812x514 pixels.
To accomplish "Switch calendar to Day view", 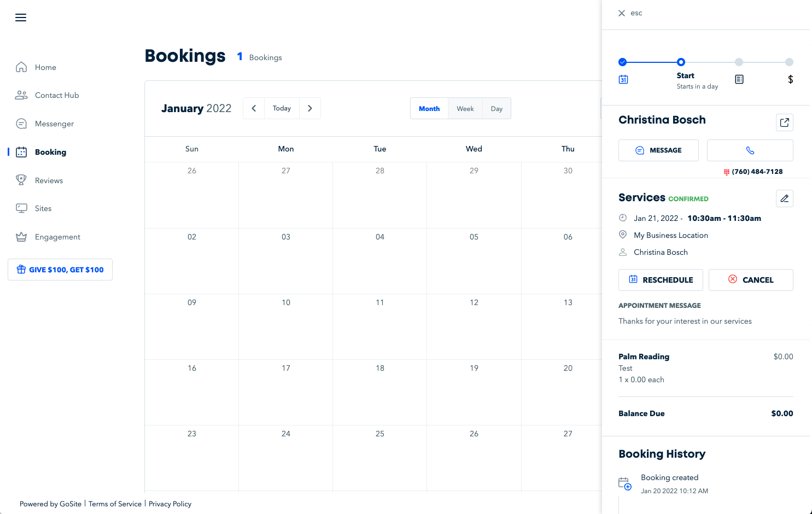I will (496, 109).
